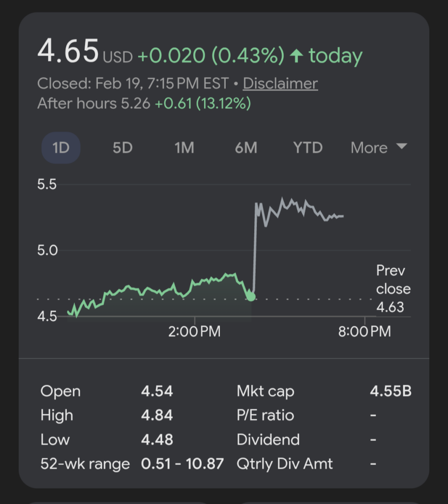Select the 1D time range tab
Image resolution: width=448 pixels, height=504 pixels.
point(60,148)
